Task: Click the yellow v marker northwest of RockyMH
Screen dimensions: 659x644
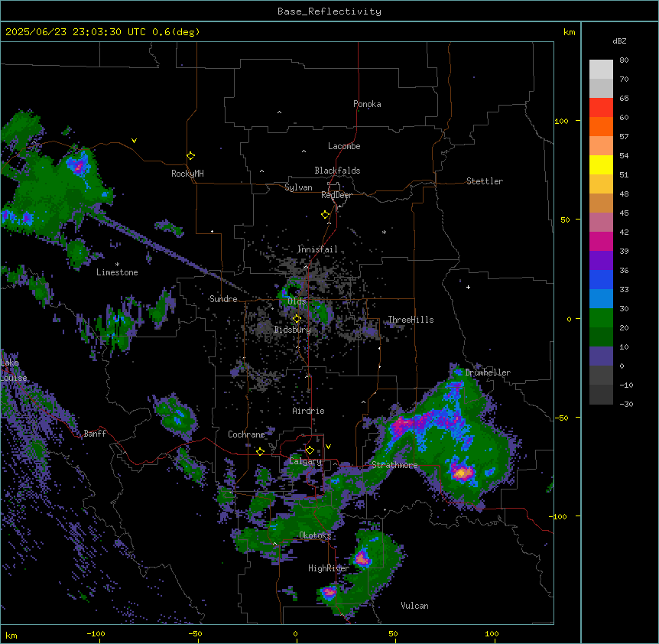Action: [134, 141]
